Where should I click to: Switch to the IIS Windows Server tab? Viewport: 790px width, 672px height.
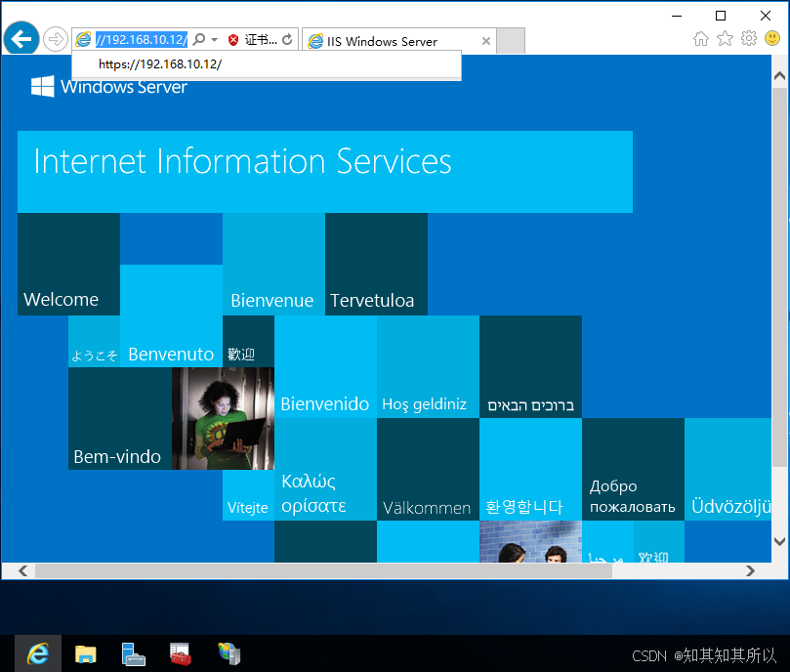[x=391, y=41]
